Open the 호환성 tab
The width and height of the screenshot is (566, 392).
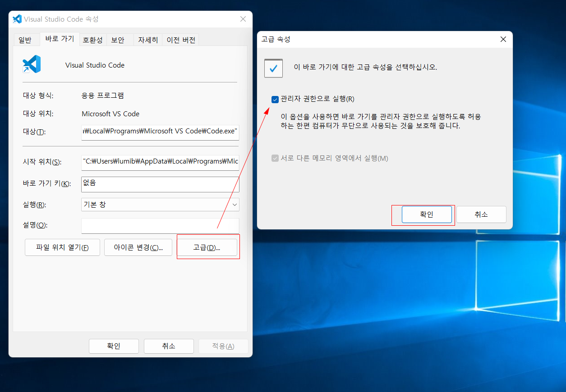92,40
